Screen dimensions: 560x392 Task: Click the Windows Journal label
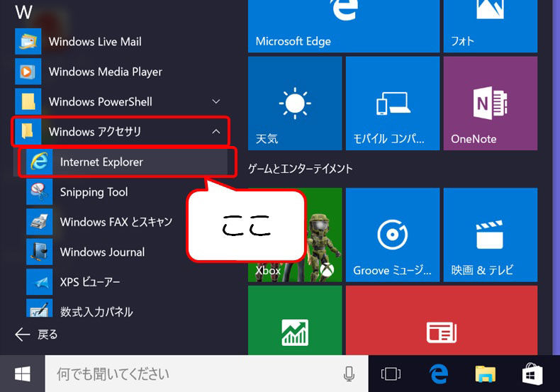(103, 252)
